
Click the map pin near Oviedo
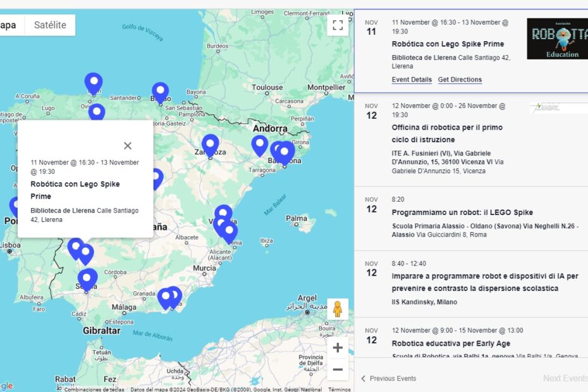pos(97,113)
